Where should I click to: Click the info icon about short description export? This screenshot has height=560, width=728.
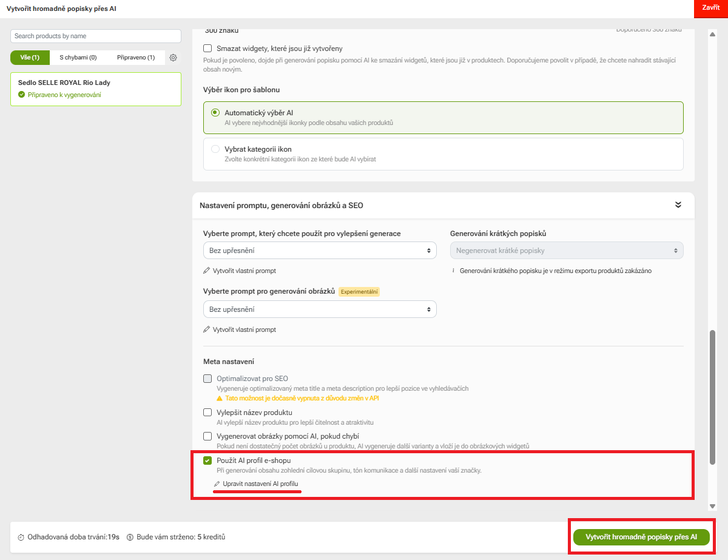pyautogui.click(x=453, y=270)
